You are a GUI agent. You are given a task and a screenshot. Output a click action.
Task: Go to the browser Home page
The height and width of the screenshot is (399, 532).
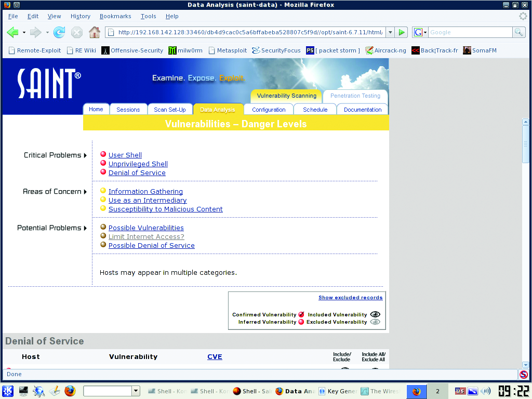pos(94,33)
